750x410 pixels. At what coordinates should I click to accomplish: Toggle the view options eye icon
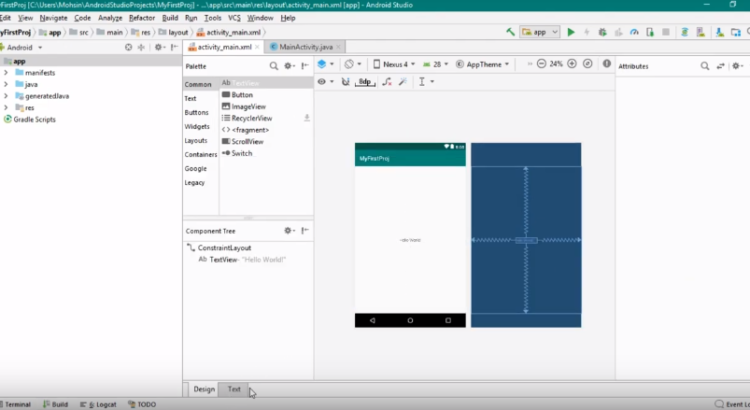[321, 82]
